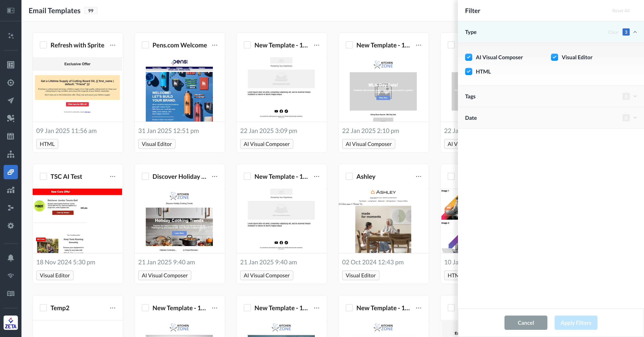Expand the Date filter section
This screenshot has height=337, width=644.
(x=635, y=118)
